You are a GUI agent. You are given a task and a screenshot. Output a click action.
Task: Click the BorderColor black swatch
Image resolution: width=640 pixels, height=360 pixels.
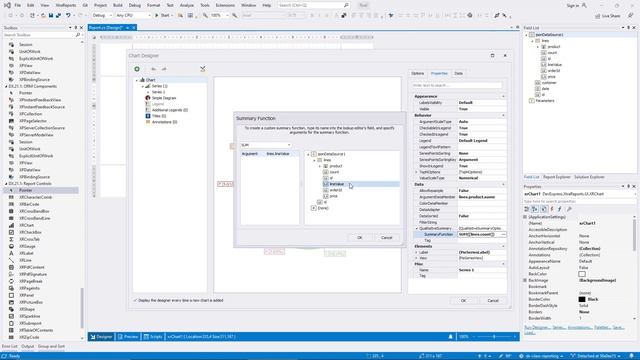pos(582,299)
